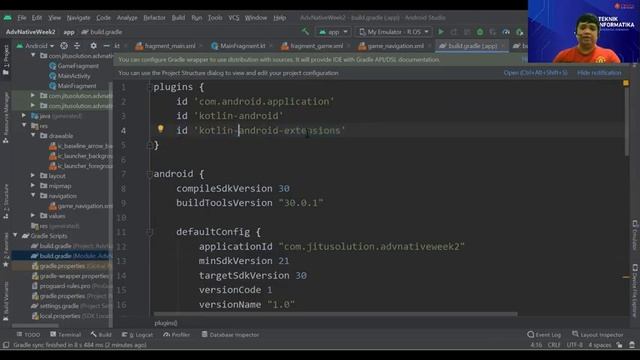The image size is (640, 360).
Task: Open the Device File Explorer on right edge
Action: point(635,291)
